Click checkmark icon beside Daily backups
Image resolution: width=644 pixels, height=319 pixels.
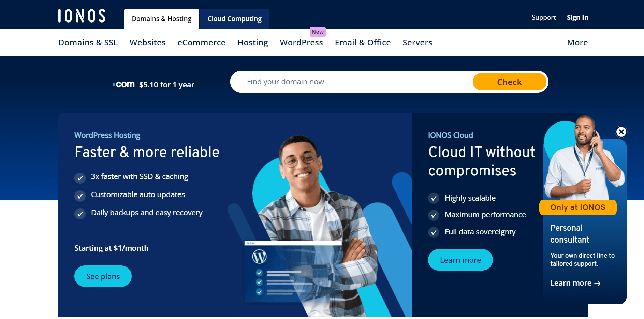(80, 214)
